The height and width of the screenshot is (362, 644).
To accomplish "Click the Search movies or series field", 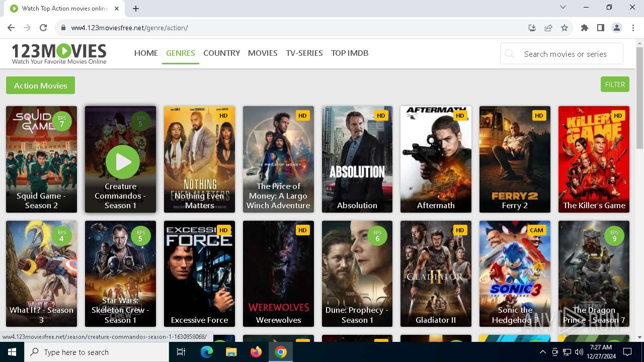I will (561, 54).
